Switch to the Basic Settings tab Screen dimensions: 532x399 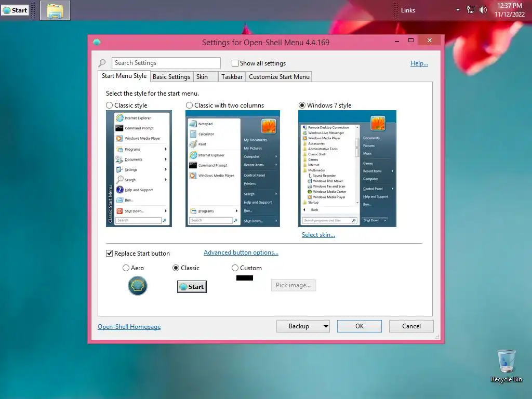pos(171,77)
